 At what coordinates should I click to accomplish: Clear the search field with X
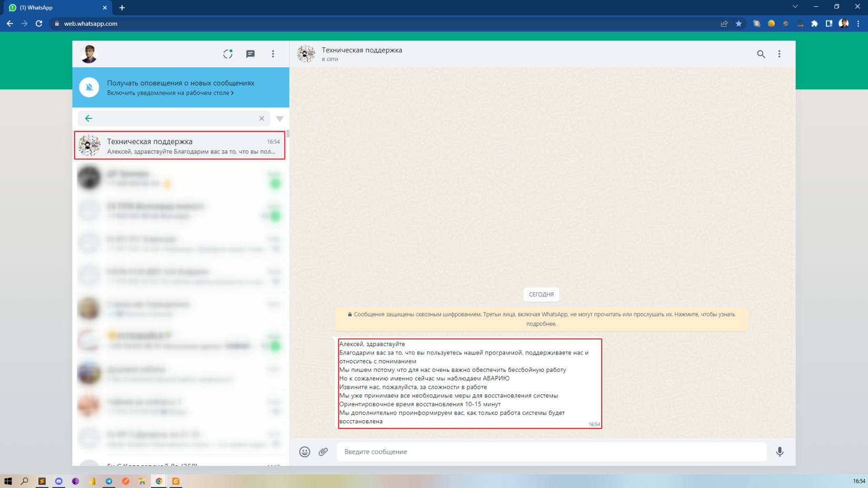pos(261,118)
